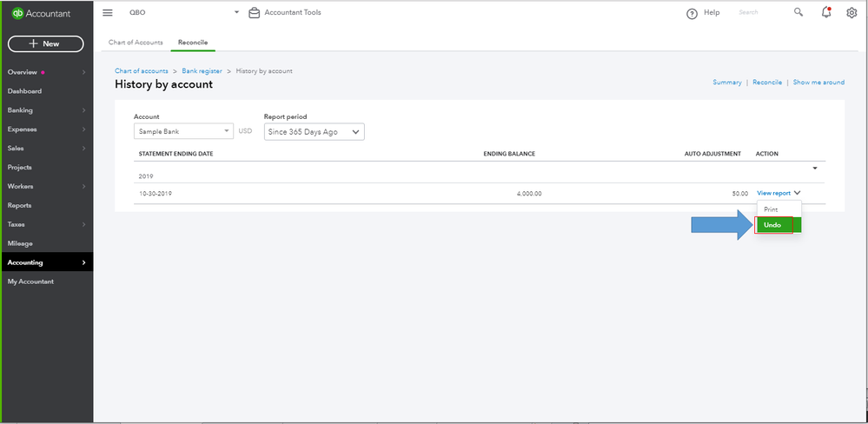Open the settings gear icon
Viewport: 868px width, 424px height.
point(851,13)
